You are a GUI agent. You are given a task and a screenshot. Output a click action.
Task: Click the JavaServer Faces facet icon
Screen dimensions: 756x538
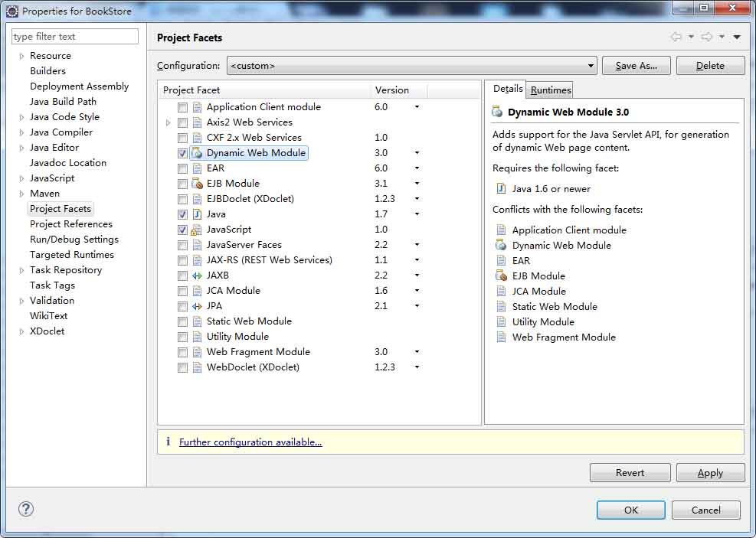coord(197,245)
